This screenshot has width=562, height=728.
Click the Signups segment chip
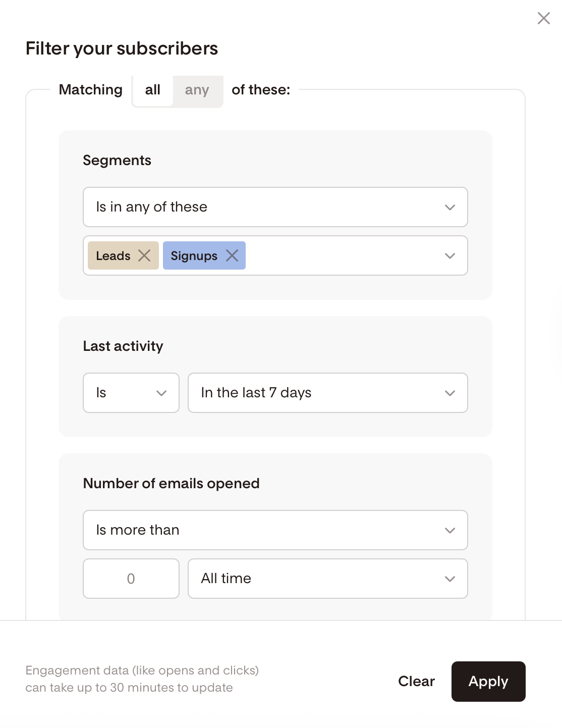(x=194, y=255)
